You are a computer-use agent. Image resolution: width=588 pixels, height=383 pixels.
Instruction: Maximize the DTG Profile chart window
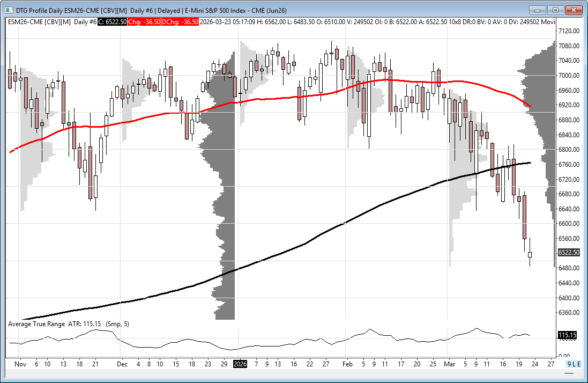(x=556, y=10)
